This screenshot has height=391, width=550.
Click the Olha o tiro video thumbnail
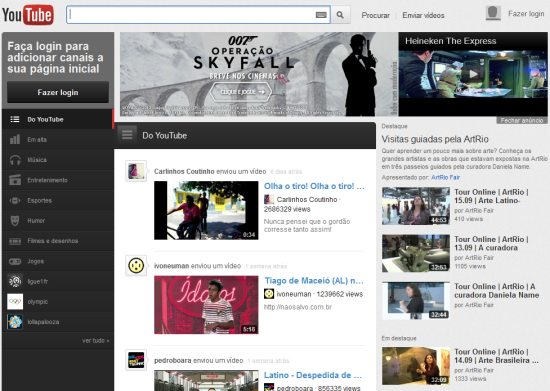pos(206,210)
